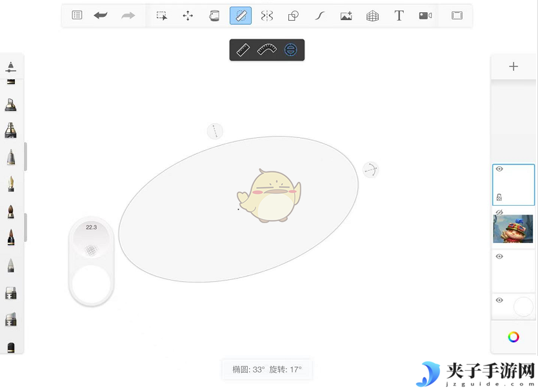Hide the interface with the fullscreen icon

pyautogui.click(x=457, y=15)
